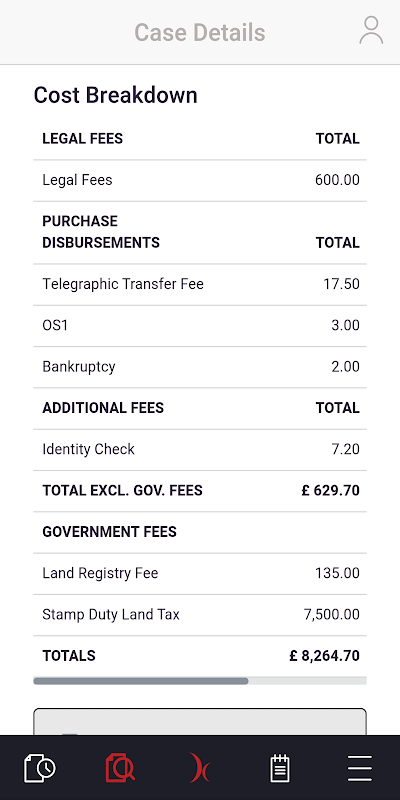Click the grey panel below the table
The height and width of the screenshot is (800, 400).
pos(200,721)
